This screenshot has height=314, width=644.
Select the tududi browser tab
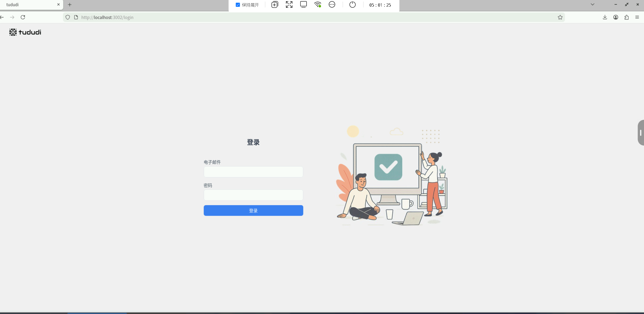tap(26, 4)
